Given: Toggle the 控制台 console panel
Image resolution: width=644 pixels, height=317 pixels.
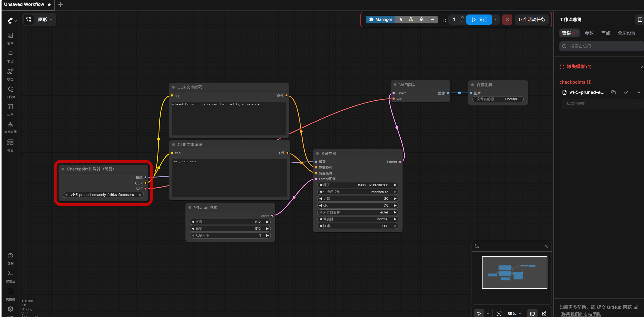Looking at the screenshot, I should click(x=10, y=277).
